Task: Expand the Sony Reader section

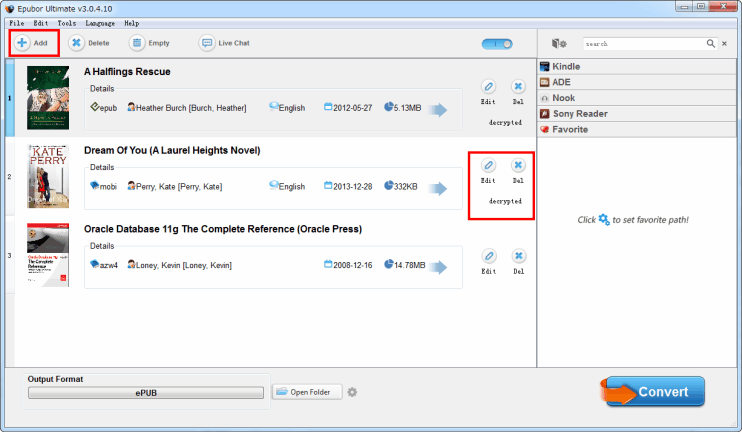Action: click(x=637, y=114)
